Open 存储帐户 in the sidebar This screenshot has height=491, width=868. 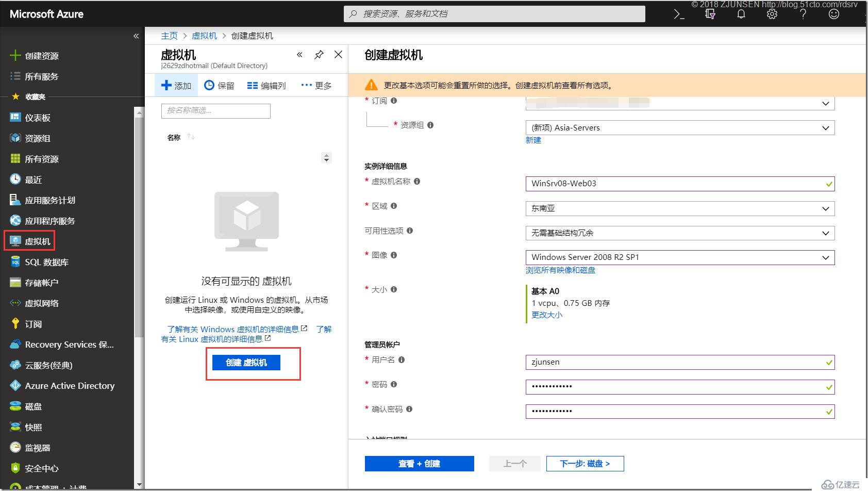coord(35,283)
